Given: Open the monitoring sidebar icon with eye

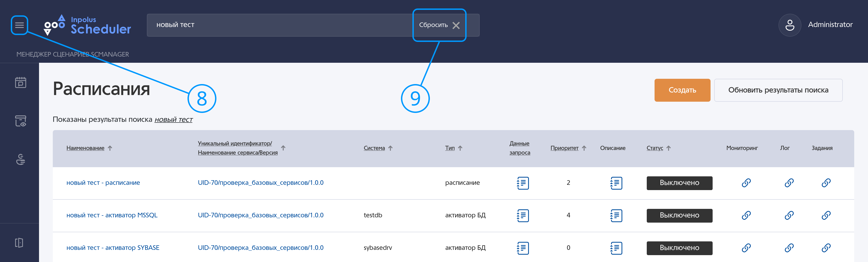Looking at the screenshot, I should click(x=21, y=121).
